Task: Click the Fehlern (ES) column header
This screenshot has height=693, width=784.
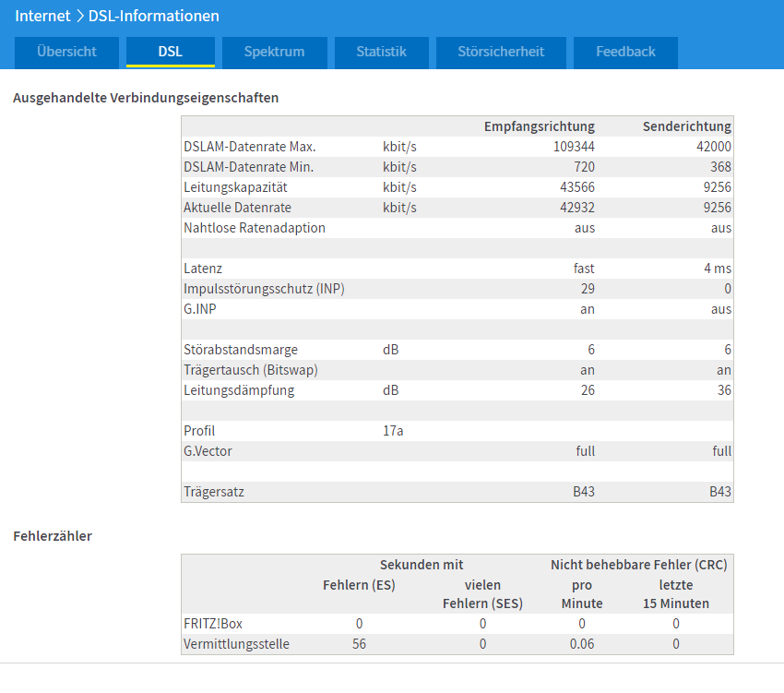Action: 359,585
